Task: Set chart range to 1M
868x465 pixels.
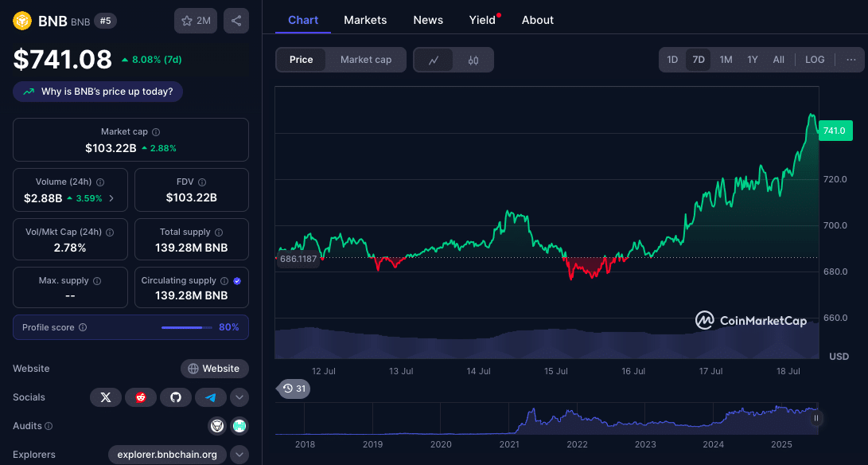Action: (726, 60)
